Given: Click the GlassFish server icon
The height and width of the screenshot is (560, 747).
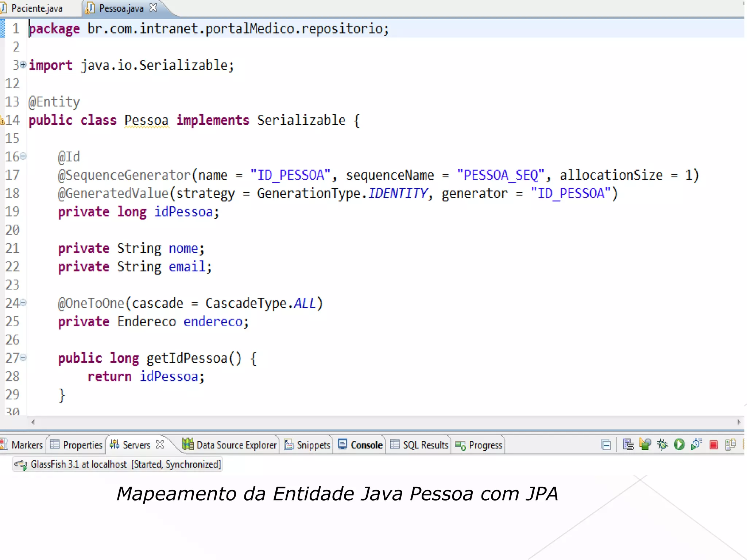Looking at the screenshot, I should [20, 465].
